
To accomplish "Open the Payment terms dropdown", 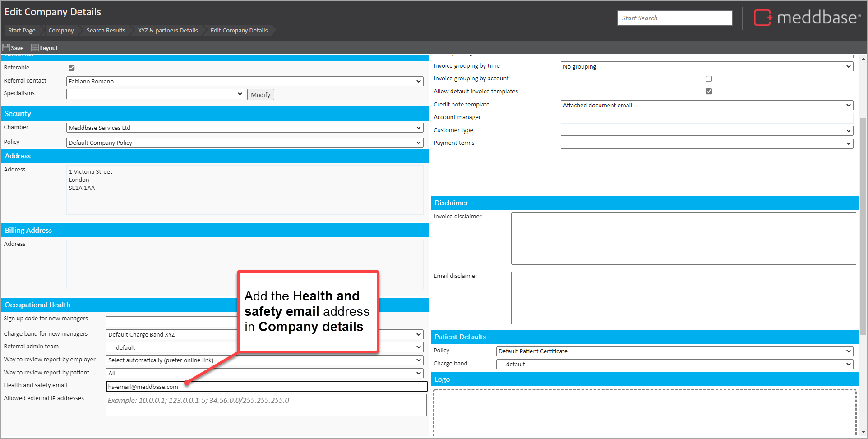I will (706, 144).
